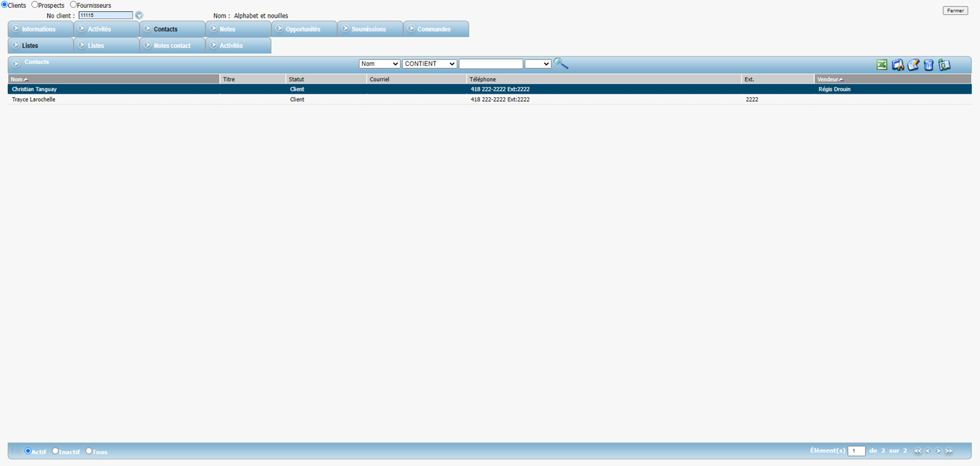Choose the Actif filter option

(x=28, y=451)
